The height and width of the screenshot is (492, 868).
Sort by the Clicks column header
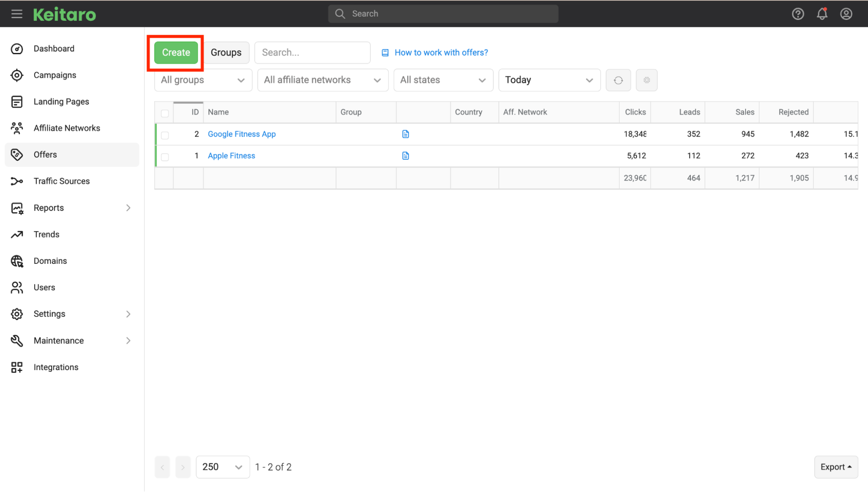(x=635, y=112)
